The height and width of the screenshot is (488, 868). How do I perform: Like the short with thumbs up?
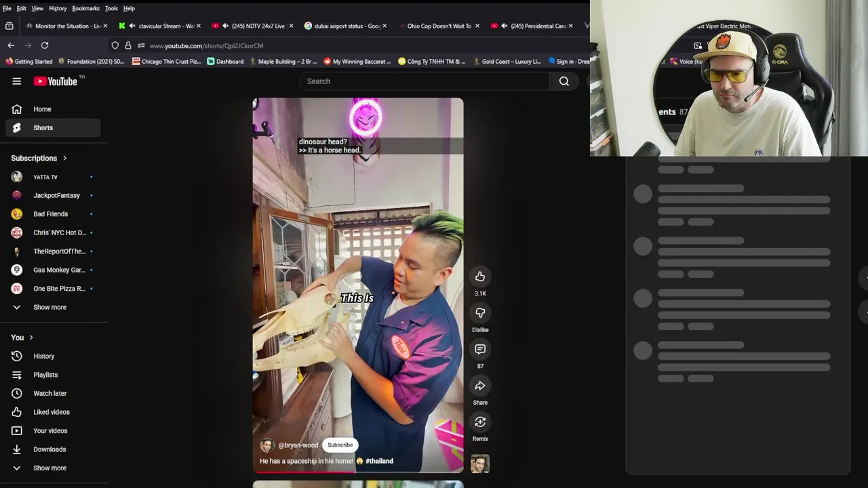point(480,277)
